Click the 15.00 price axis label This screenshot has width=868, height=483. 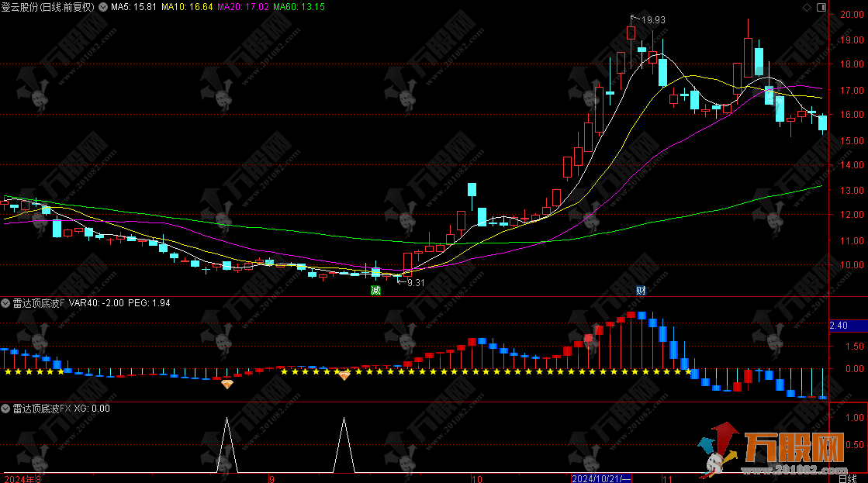pyautogui.click(x=852, y=141)
